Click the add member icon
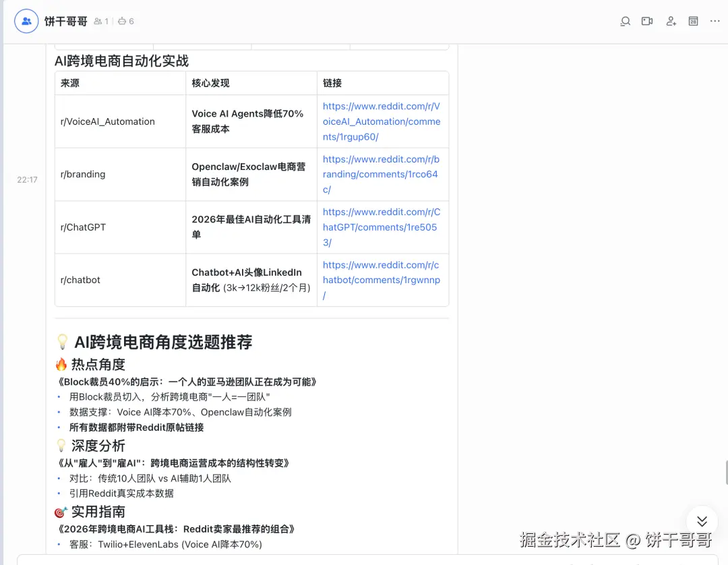 point(671,22)
